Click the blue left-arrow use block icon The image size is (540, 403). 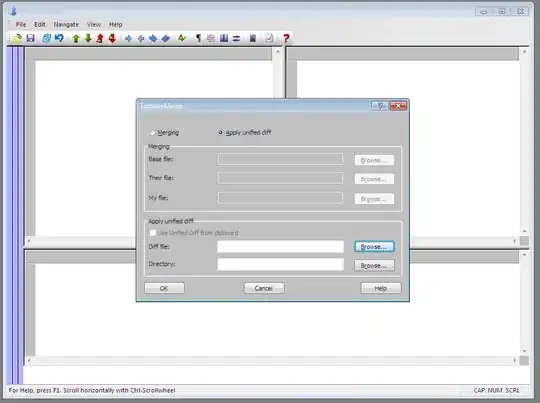(141, 39)
